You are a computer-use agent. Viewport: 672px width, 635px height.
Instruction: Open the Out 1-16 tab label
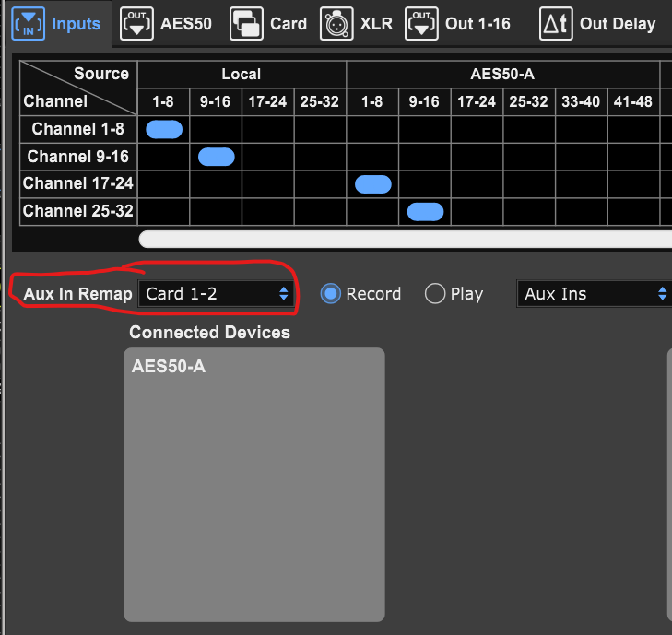[x=477, y=24]
